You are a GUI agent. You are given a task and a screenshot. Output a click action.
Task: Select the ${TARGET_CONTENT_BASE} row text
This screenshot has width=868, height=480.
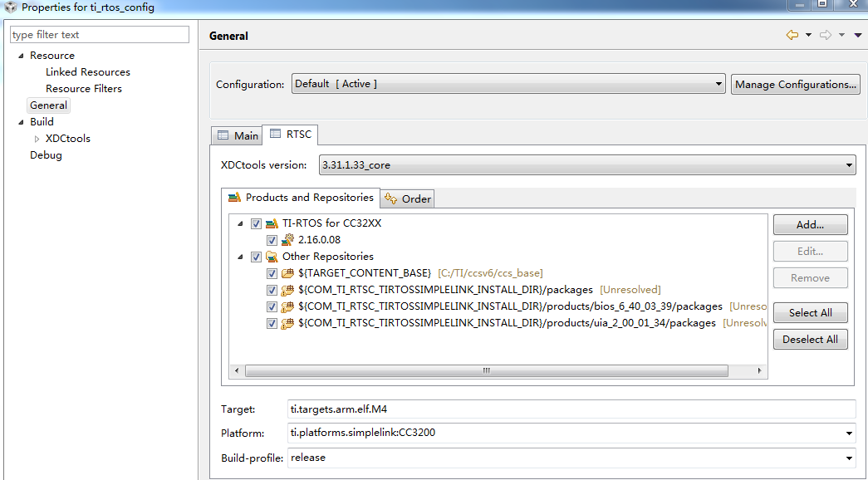365,273
